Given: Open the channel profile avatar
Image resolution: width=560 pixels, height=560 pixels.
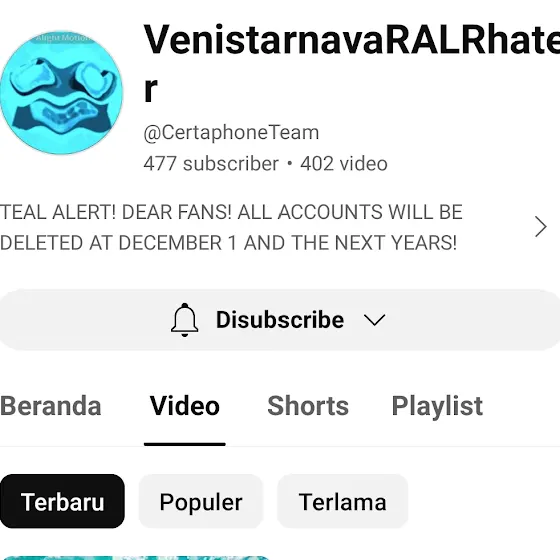Looking at the screenshot, I should [61, 93].
